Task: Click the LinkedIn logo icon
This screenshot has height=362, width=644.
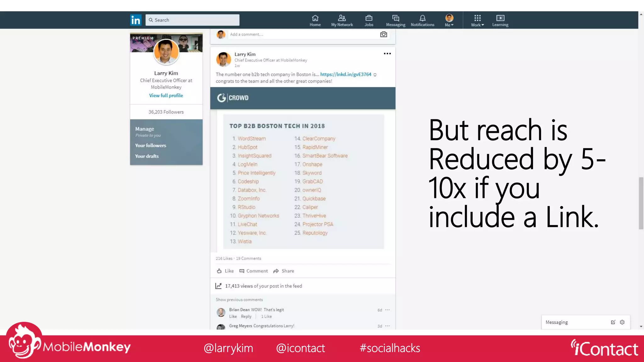Action: click(136, 20)
